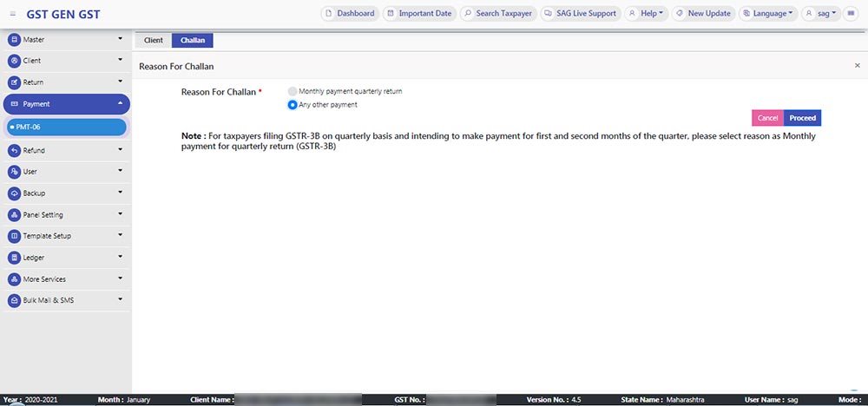Image resolution: width=868 pixels, height=406 pixels.
Task: Click the Bulk Mail & SMS icon
Action: (x=14, y=300)
